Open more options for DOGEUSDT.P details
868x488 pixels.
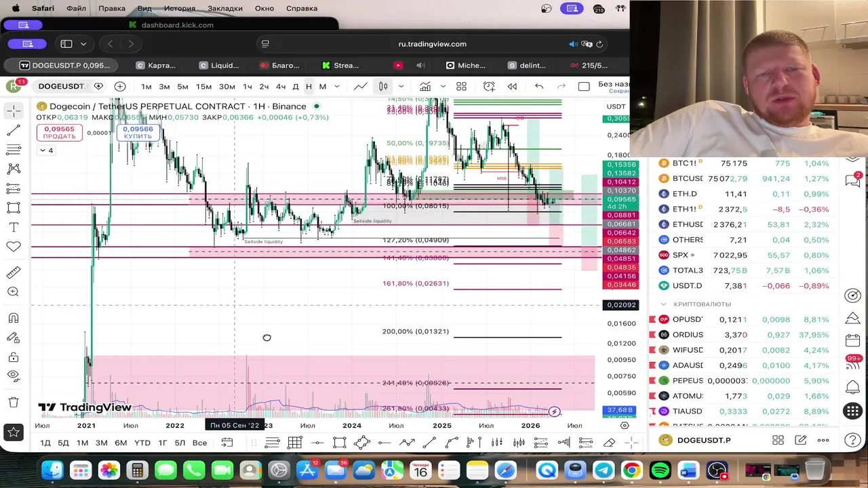(x=823, y=441)
